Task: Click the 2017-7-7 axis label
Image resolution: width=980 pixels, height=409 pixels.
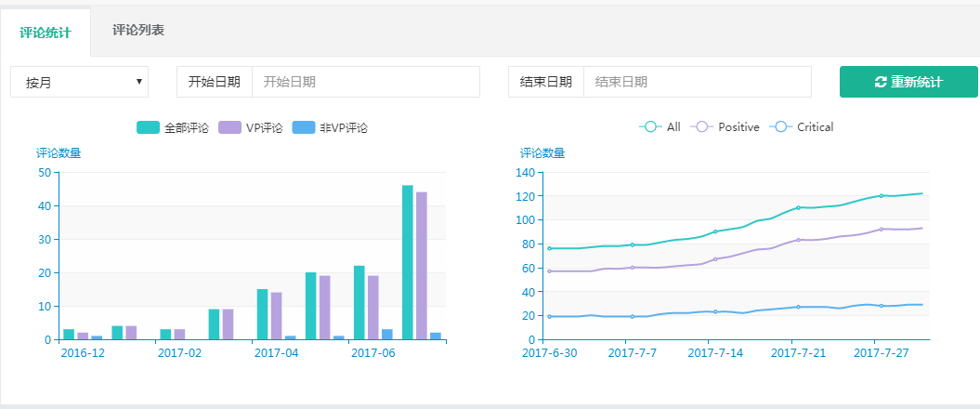Action: 632,352
